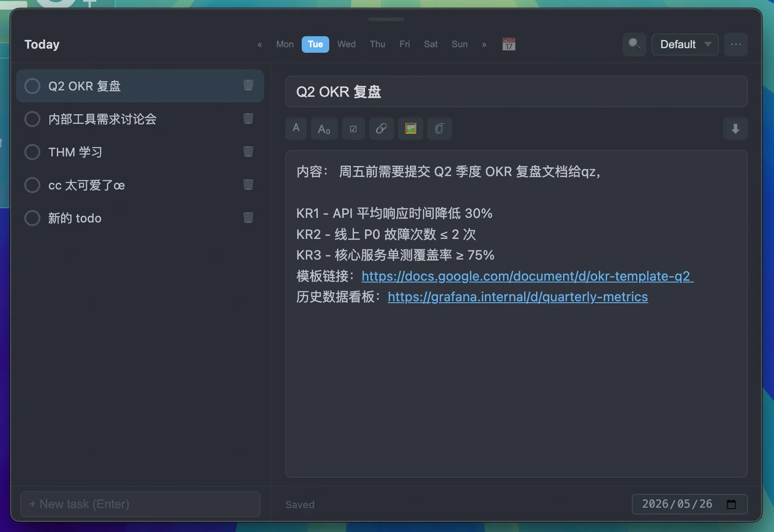Switch to the Mon day tab

(285, 44)
